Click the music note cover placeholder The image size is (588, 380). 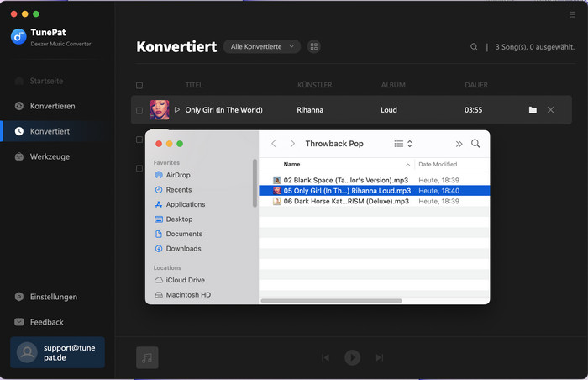click(x=147, y=357)
